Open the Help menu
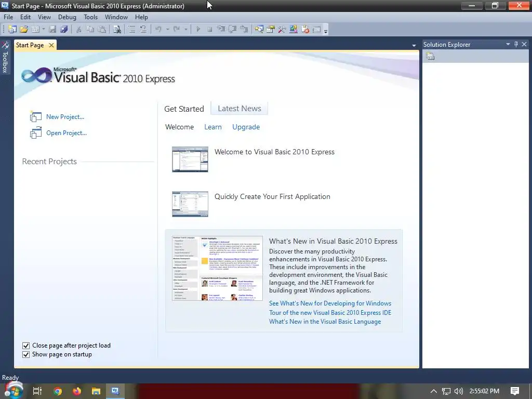This screenshot has width=532, height=399. [x=141, y=17]
